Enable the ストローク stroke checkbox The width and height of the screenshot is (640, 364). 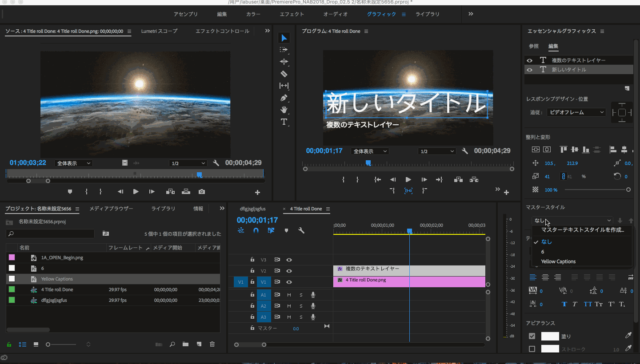pos(532,349)
